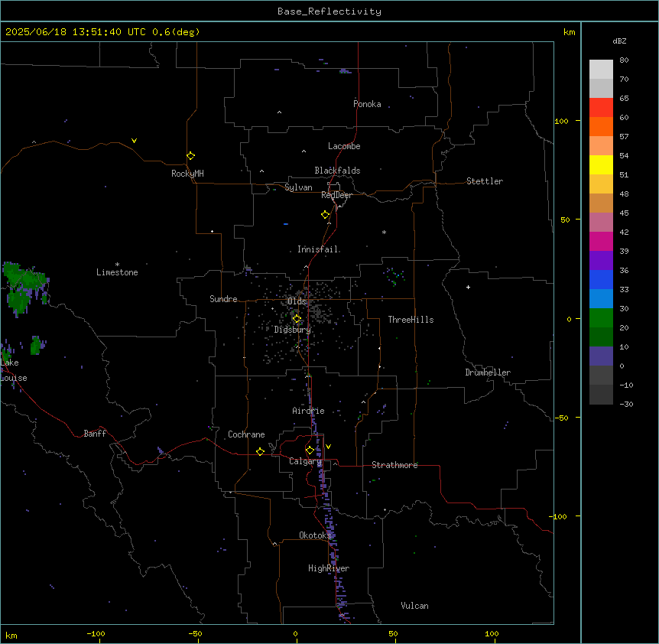The image size is (659, 644).
Task: Click the yellow marker near RockyMH
Action: click(x=190, y=155)
